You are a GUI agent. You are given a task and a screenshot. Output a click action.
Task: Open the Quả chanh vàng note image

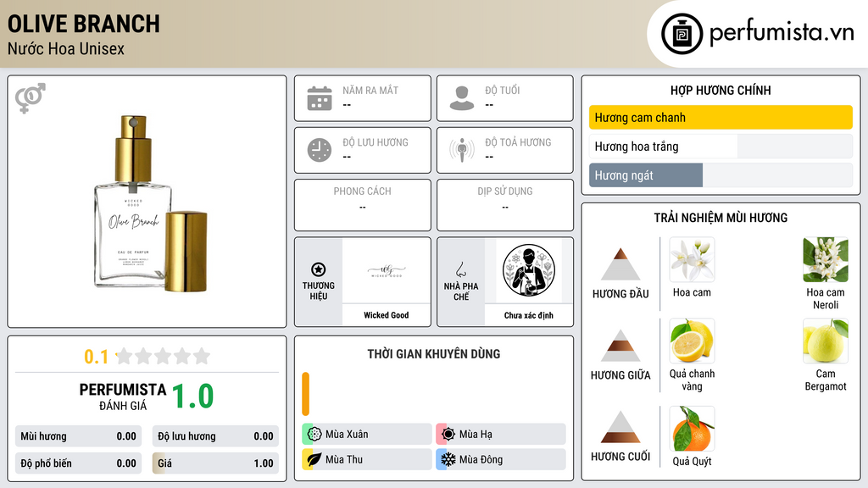click(x=692, y=341)
